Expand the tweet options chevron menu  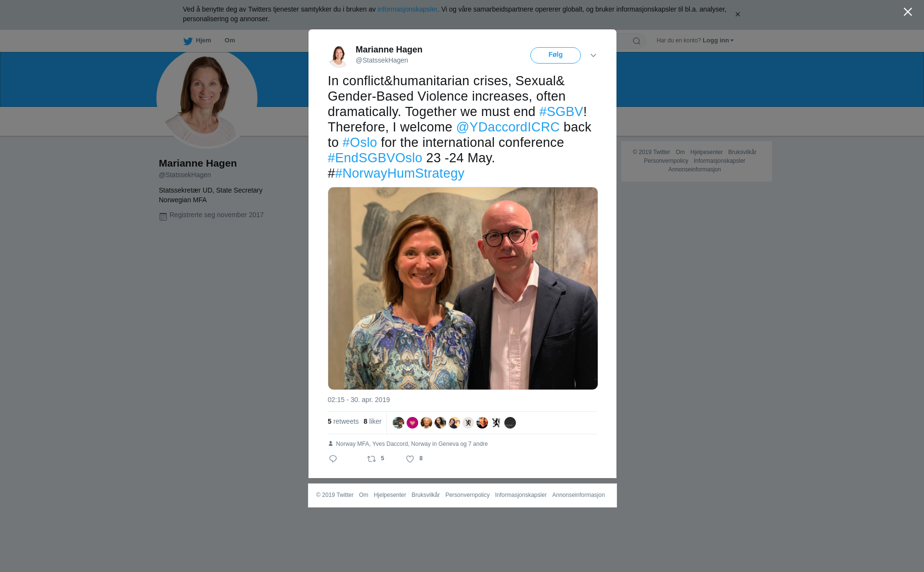[x=593, y=55]
